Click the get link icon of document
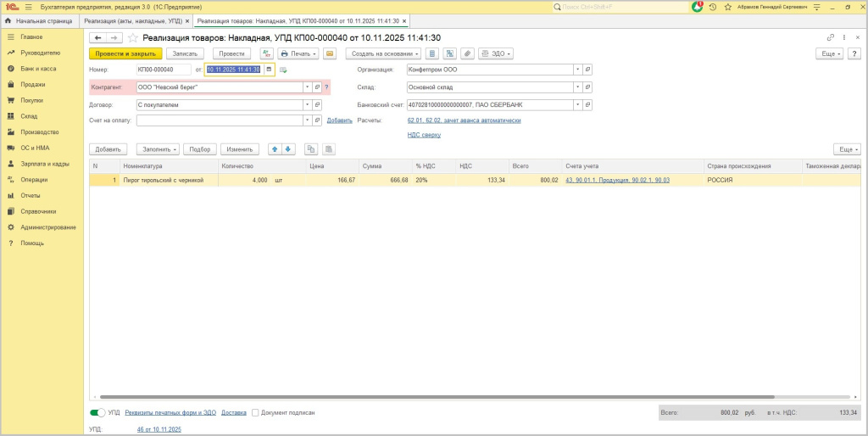 831,37
